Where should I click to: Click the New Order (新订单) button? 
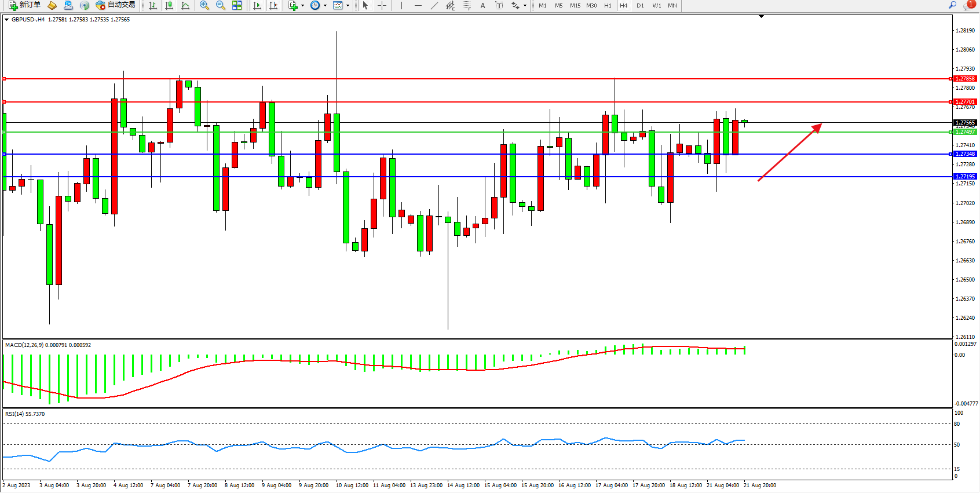pyautogui.click(x=25, y=5)
